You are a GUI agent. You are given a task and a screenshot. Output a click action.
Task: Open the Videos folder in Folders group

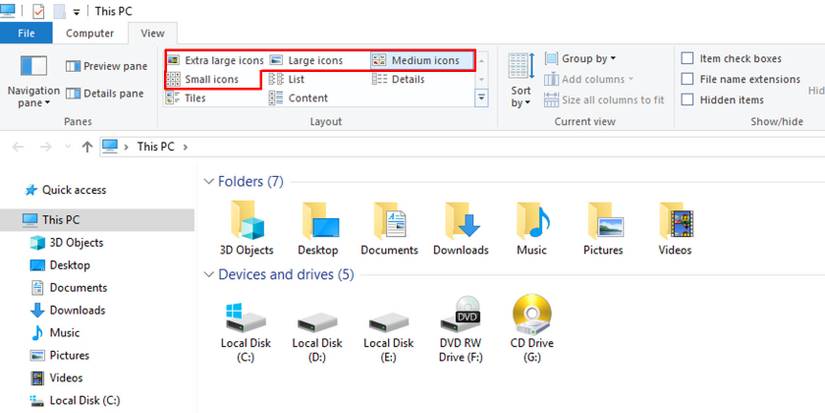click(x=675, y=220)
